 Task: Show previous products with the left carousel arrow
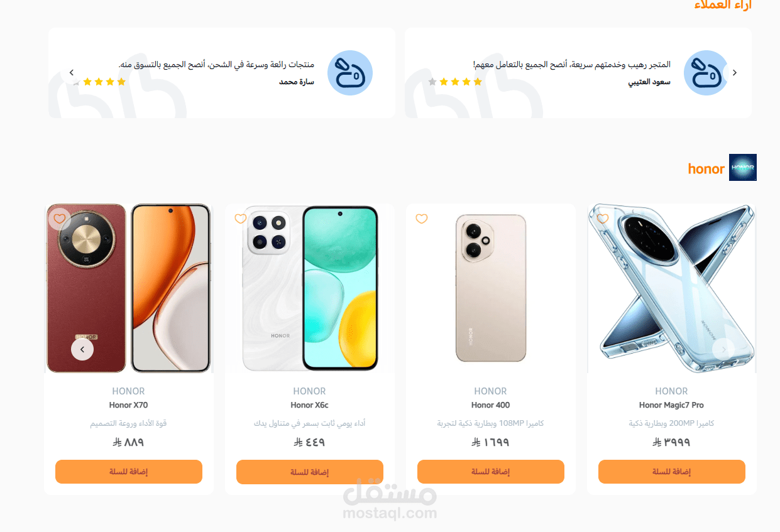point(82,349)
